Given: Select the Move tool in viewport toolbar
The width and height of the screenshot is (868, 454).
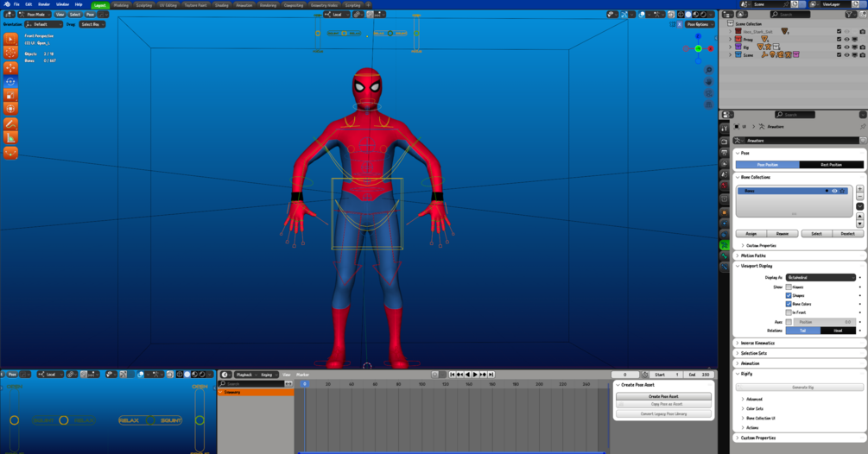Looking at the screenshot, I should pos(10,67).
